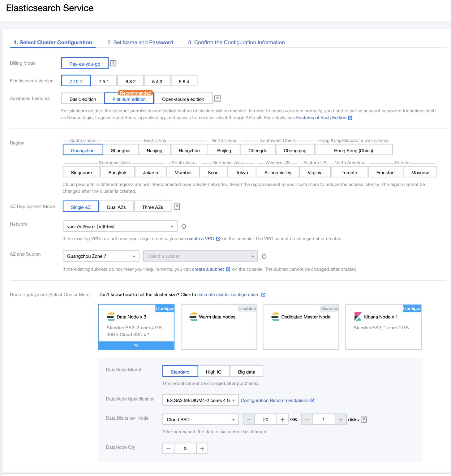Open external link icon beside Configuration Recommendations
The height and width of the screenshot is (476, 451).
312,400
